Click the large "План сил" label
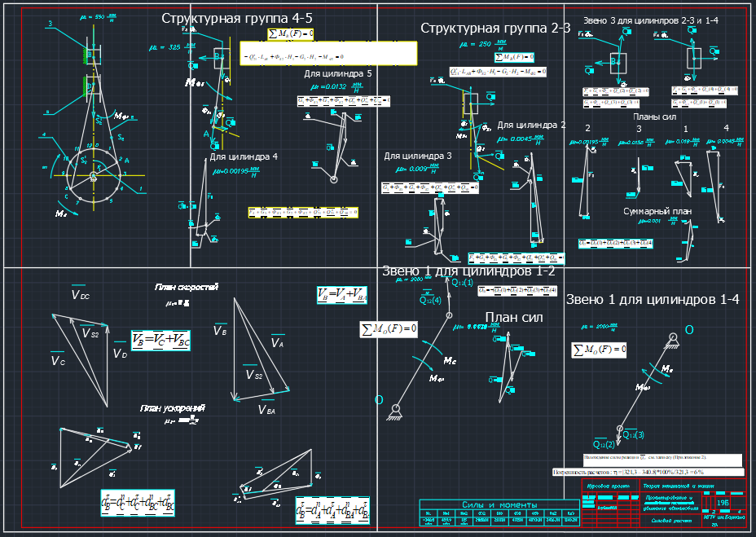The width and height of the screenshot is (756, 537). click(x=514, y=318)
